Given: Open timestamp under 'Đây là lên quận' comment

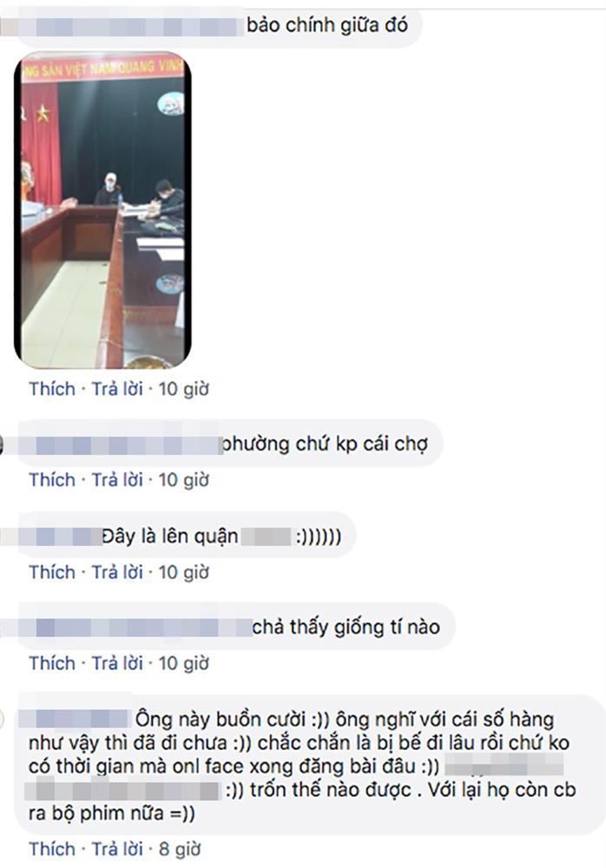Looking at the screenshot, I should tap(184, 572).
